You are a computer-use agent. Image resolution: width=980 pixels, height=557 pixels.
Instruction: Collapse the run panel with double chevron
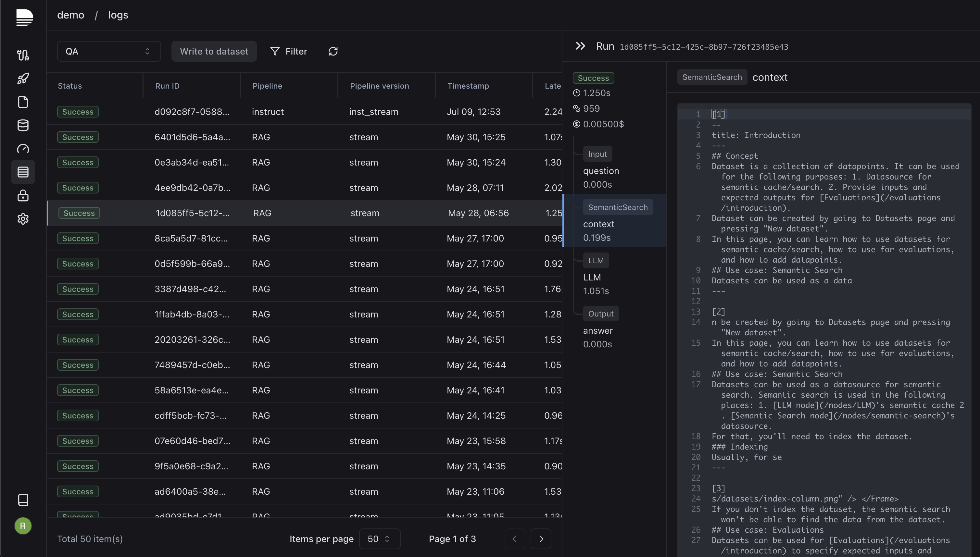click(x=580, y=46)
